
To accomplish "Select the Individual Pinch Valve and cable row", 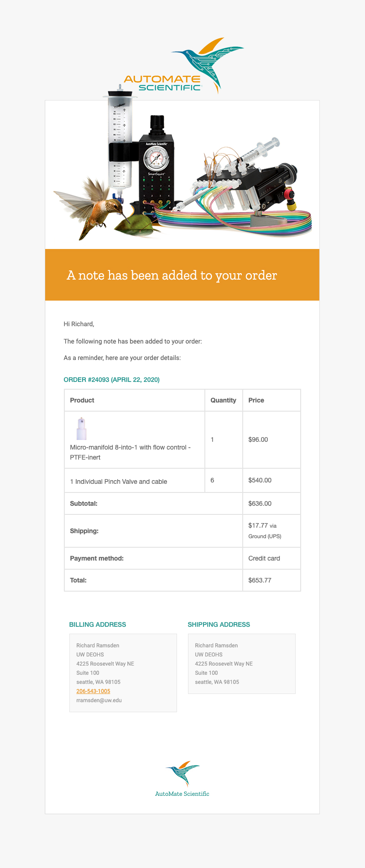I will (182, 481).
